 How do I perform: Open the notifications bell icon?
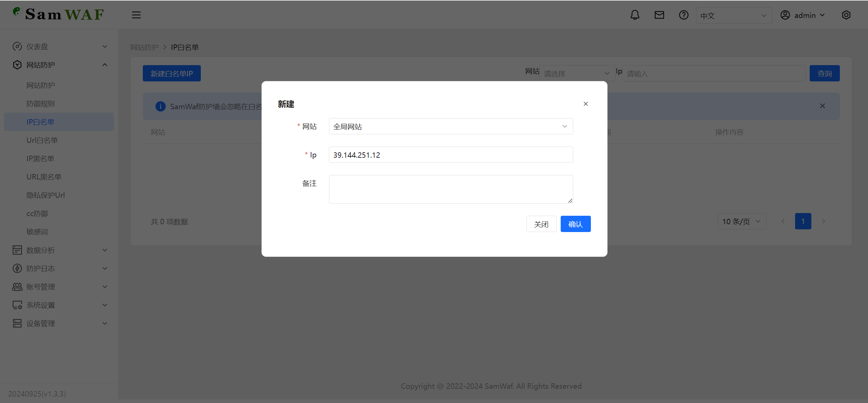[635, 15]
